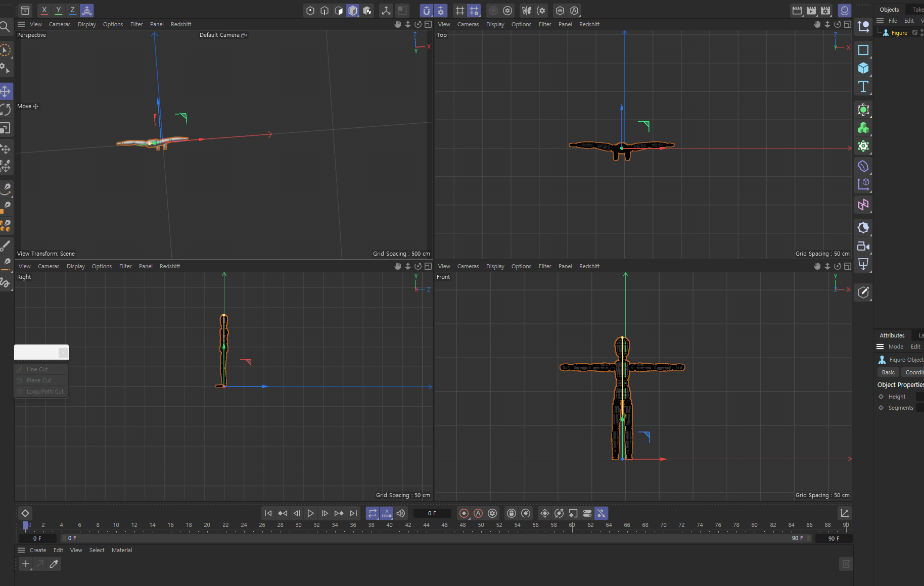Open Object Manager File menu
The image size is (924, 586).
(x=893, y=21)
